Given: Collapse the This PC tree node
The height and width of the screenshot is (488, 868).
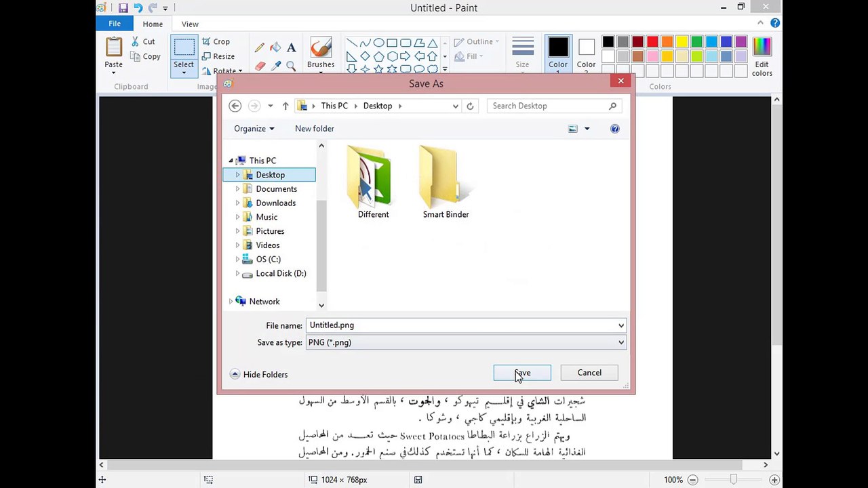Looking at the screenshot, I should click(231, 161).
